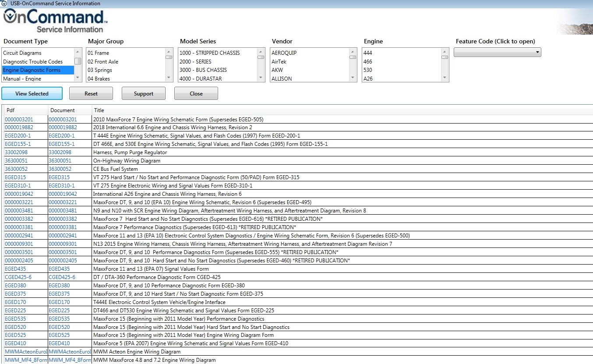
Task: Click the Document Type list scroll-up arrow
Action: 77,52
